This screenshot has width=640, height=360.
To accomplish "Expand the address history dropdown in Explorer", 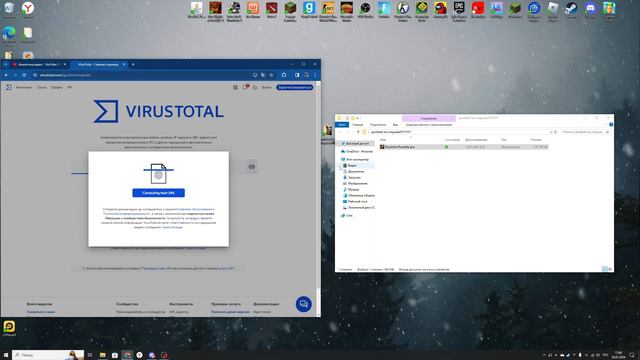I will pyautogui.click(x=551, y=132).
